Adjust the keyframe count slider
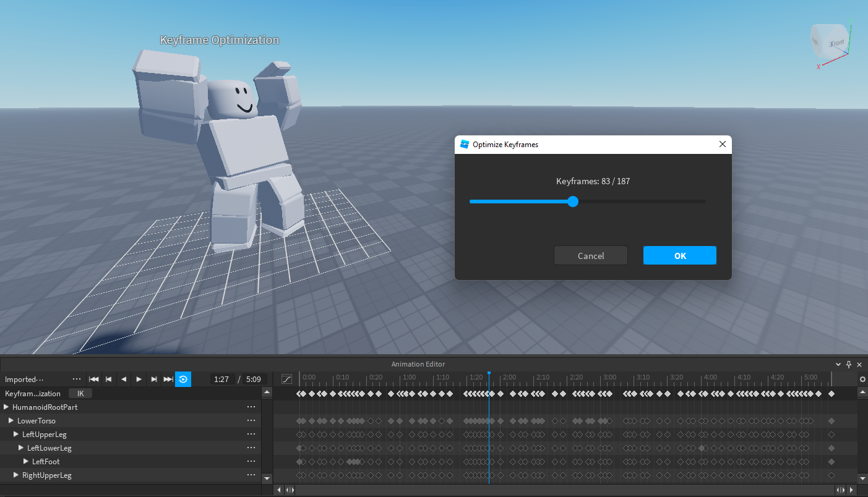 point(572,202)
